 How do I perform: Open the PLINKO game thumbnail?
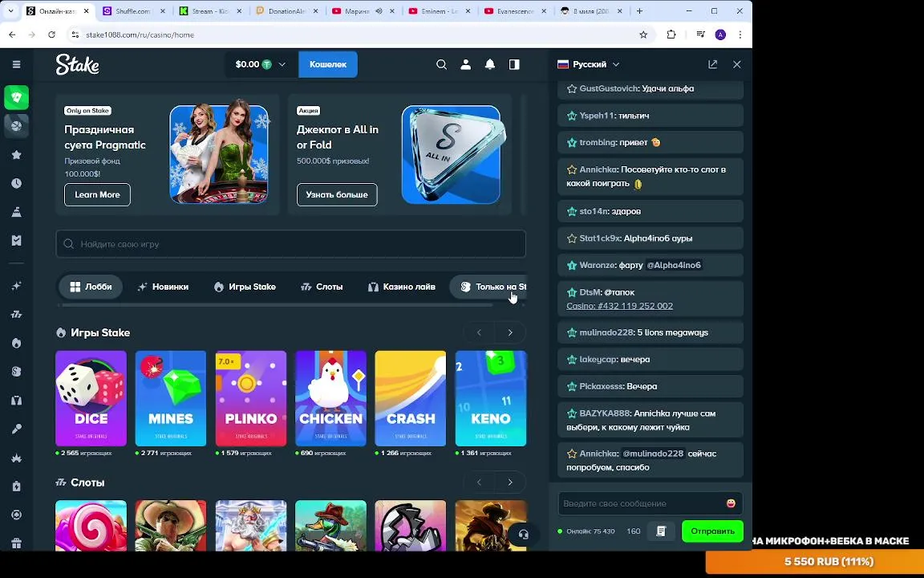coord(250,398)
